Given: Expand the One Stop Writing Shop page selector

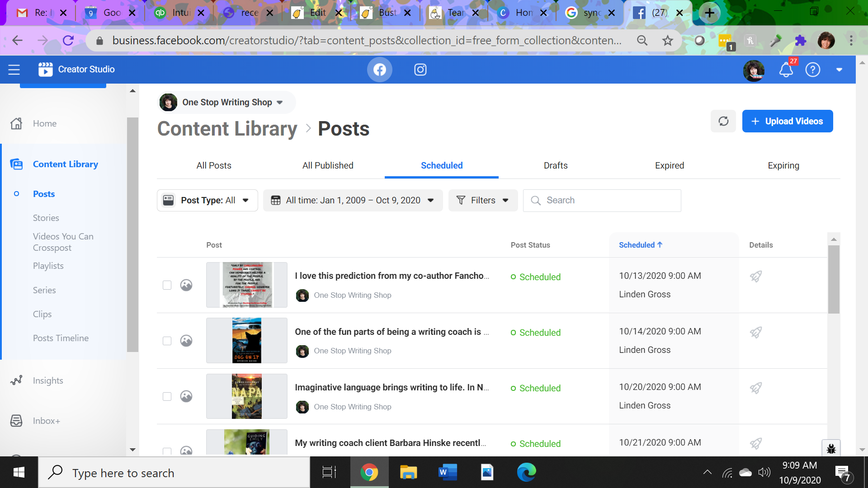Looking at the screenshot, I should point(227,102).
